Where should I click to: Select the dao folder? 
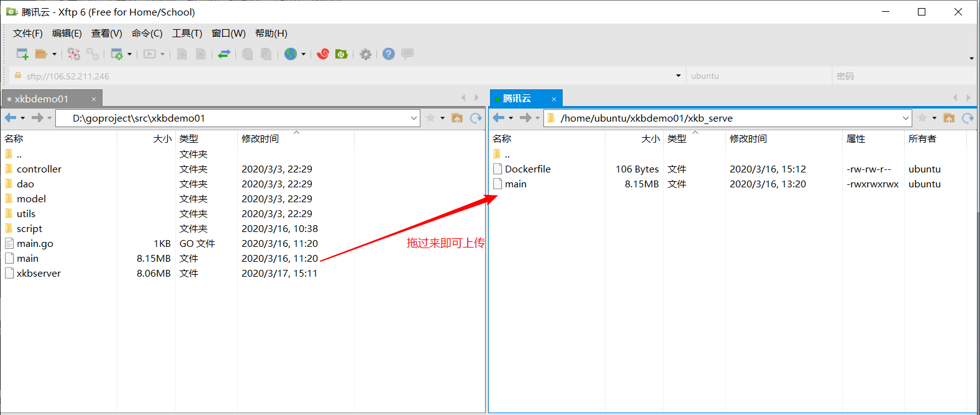coord(25,184)
